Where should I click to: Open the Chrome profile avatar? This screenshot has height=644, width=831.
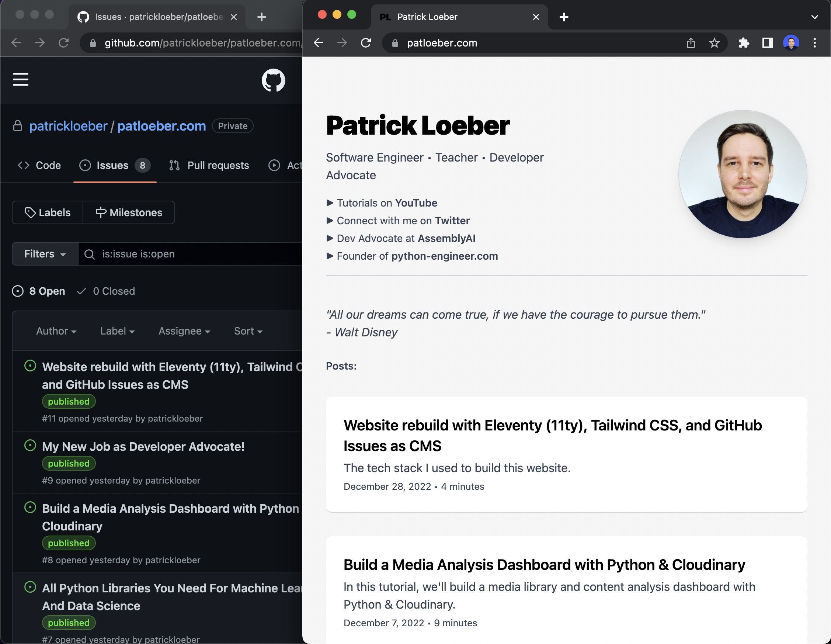[x=791, y=43]
